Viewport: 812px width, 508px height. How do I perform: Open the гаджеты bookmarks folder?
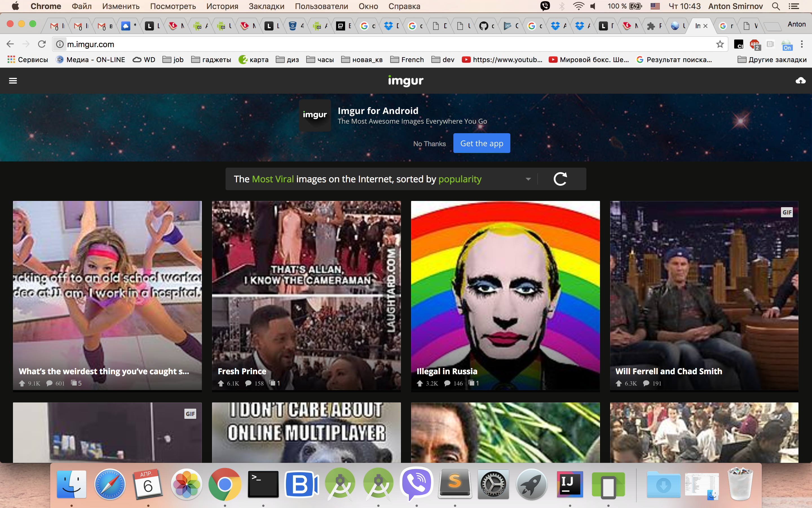click(211, 60)
